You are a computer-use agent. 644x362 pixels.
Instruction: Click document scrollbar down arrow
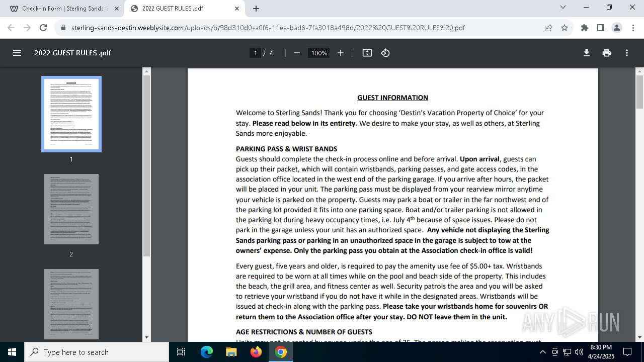(640, 338)
